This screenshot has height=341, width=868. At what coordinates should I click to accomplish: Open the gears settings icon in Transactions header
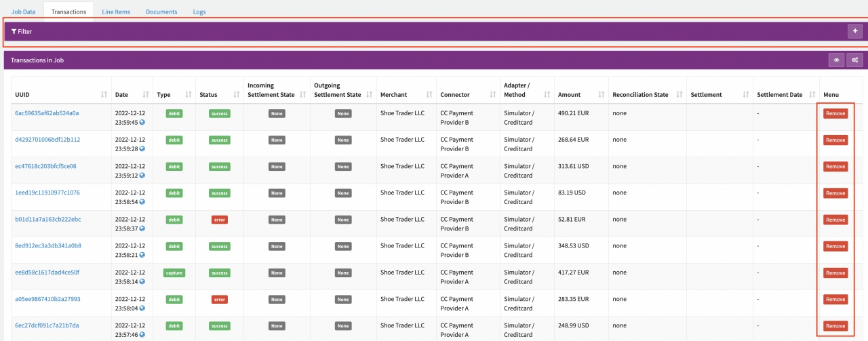pos(854,60)
